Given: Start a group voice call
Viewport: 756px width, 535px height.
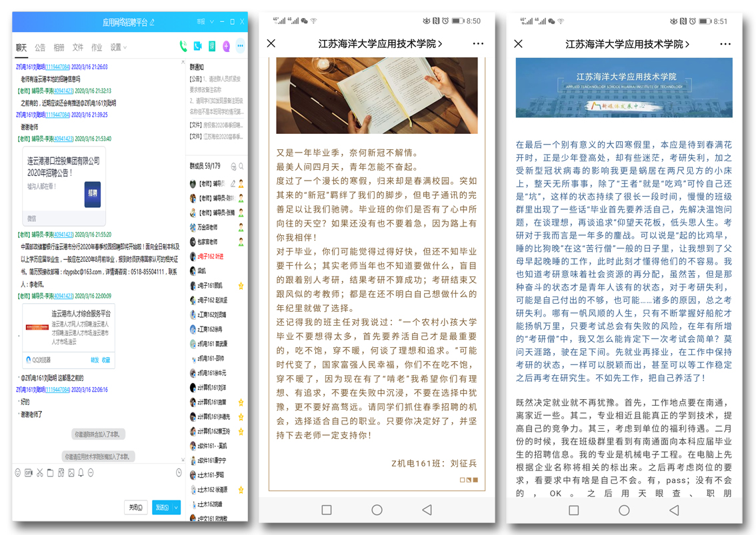Looking at the screenshot, I should tap(183, 47).
